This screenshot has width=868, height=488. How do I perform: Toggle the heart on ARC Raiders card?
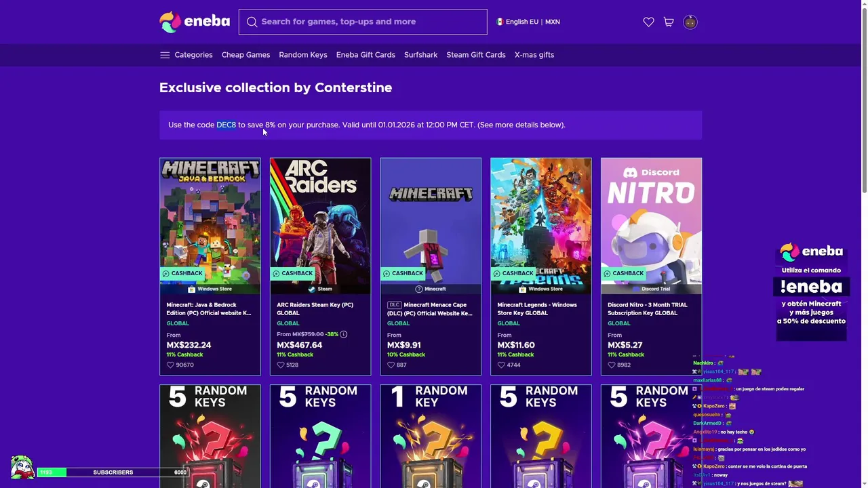[x=281, y=365]
